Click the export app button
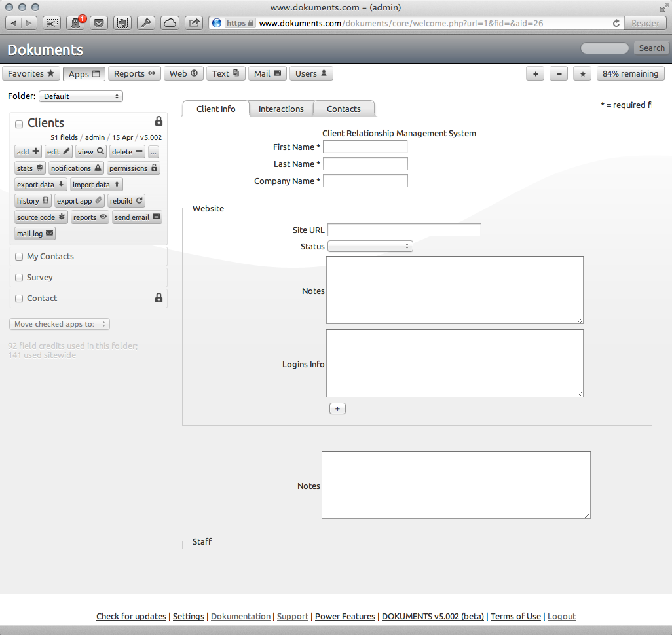 click(x=80, y=200)
